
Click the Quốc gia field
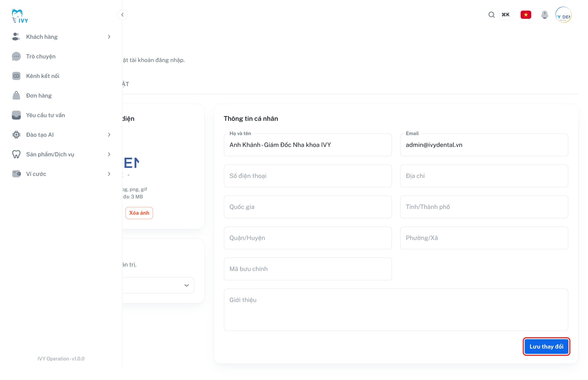click(307, 207)
